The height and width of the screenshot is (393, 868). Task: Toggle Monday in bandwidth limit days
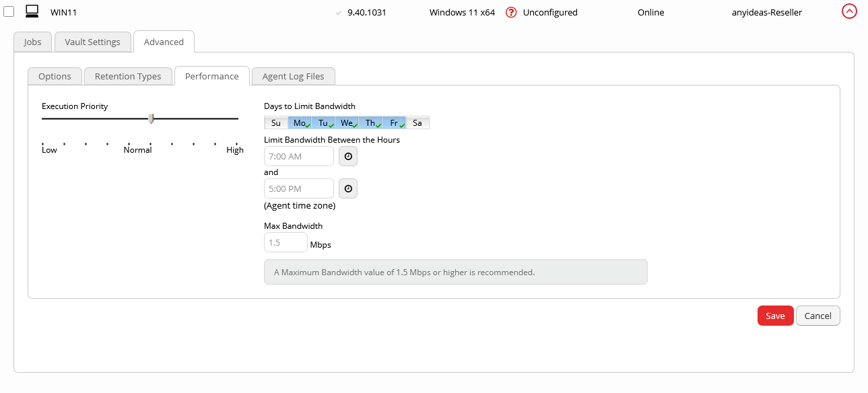pos(300,122)
